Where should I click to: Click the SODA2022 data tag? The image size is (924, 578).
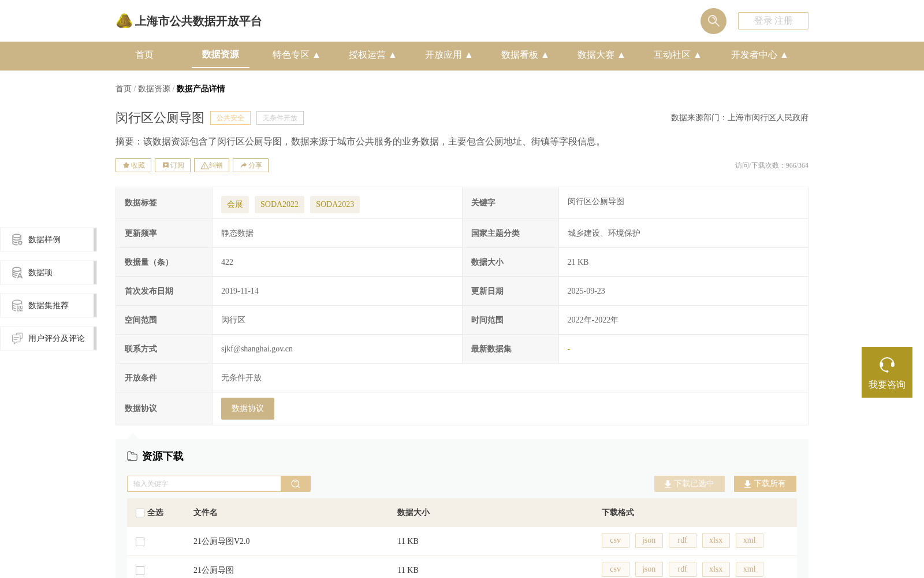click(280, 205)
